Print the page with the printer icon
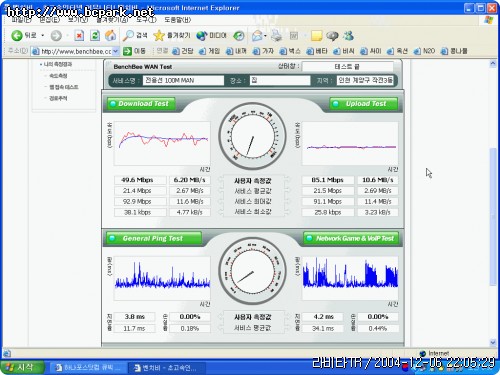The image size is (500, 375). click(x=276, y=36)
